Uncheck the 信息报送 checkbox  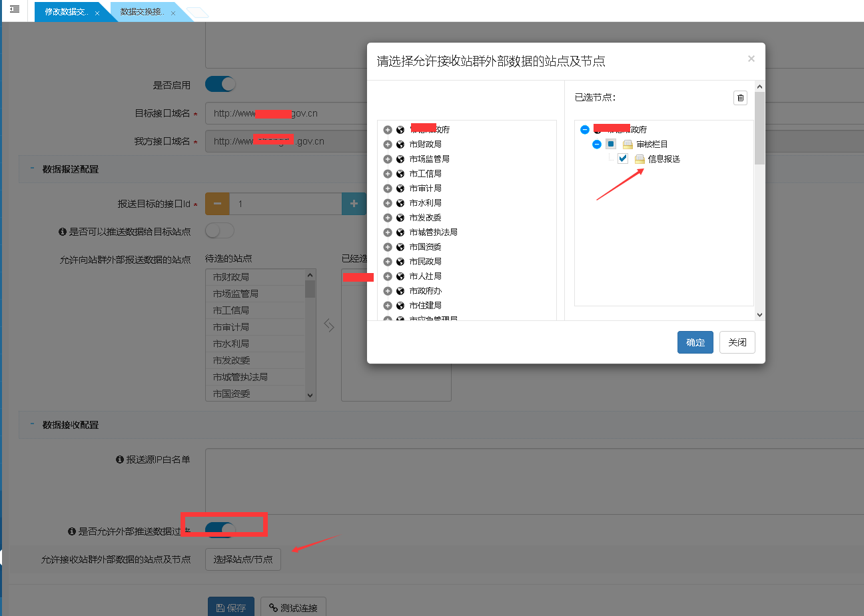pos(623,158)
